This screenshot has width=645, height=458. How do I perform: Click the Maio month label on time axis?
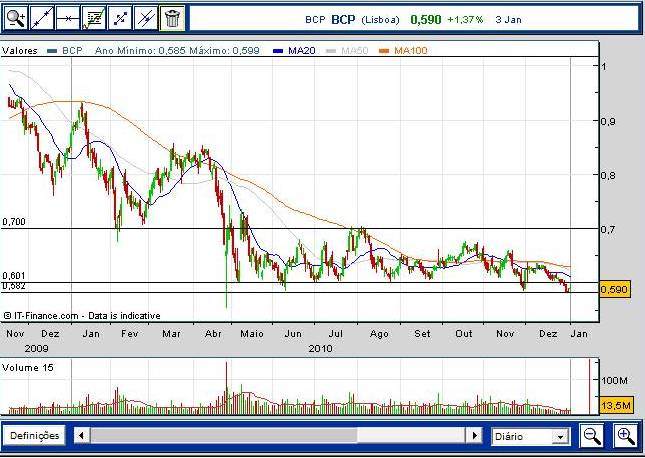[x=252, y=333]
